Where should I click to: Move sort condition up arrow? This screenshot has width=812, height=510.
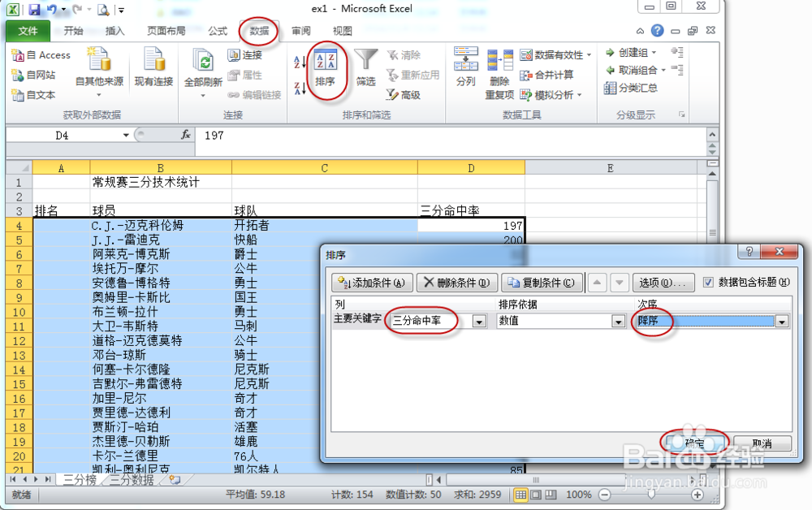597,283
